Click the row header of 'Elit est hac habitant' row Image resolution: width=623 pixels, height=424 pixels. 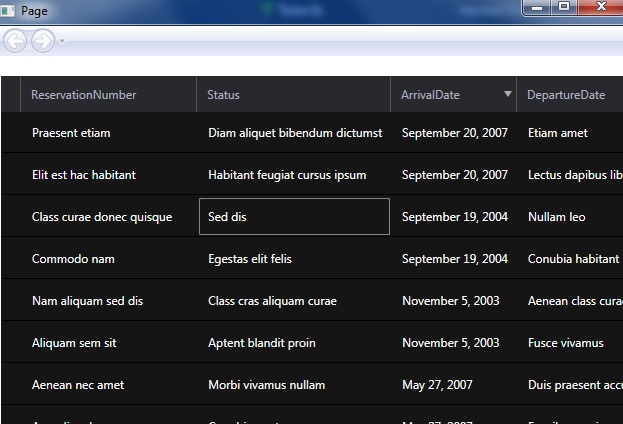(10, 175)
